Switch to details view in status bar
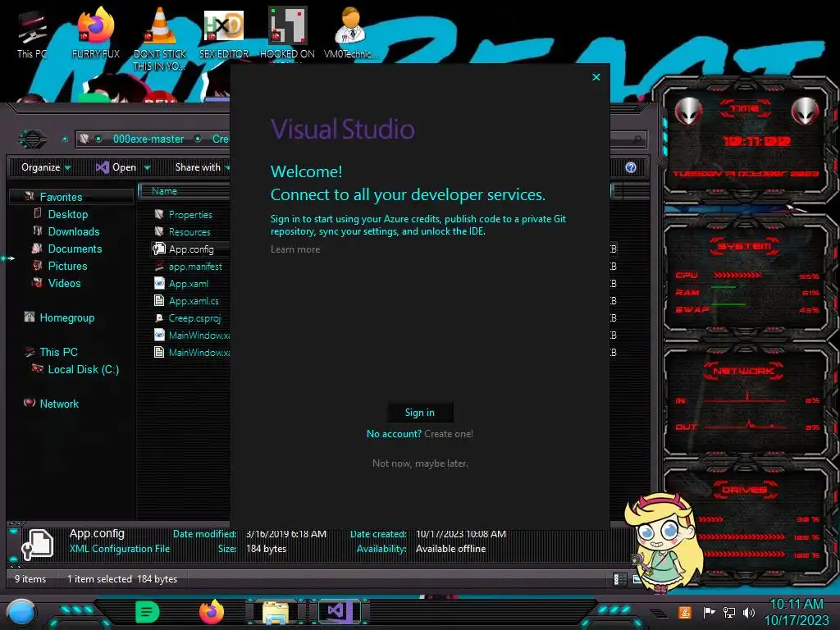The width and height of the screenshot is (840, 630). [619, 579]
